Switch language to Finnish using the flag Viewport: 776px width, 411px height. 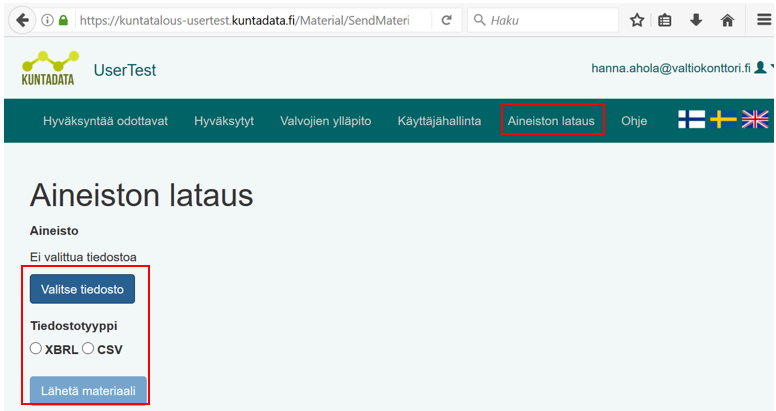pos(691,120)
